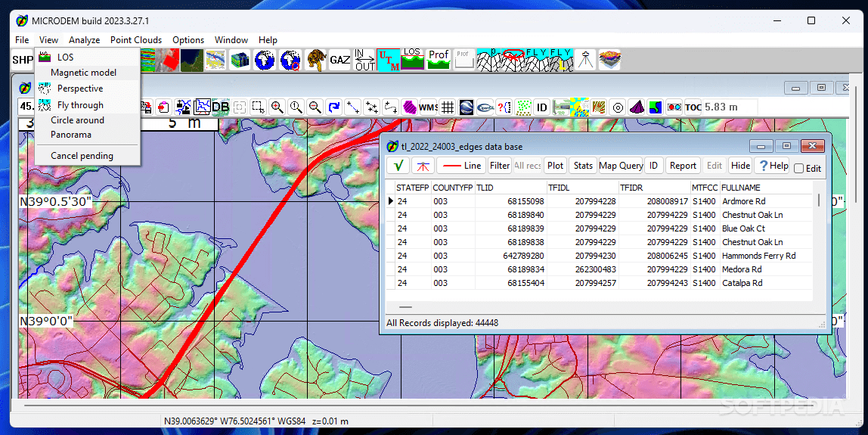868x435 pixels.
Task: Click the target circle icon in map toolbar
Action: coord(618,107)
